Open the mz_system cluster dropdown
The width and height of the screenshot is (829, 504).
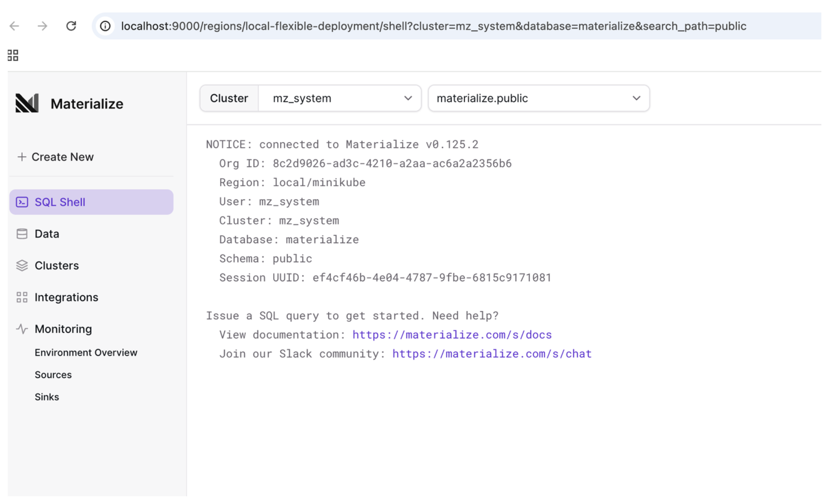tap(340, 99)
